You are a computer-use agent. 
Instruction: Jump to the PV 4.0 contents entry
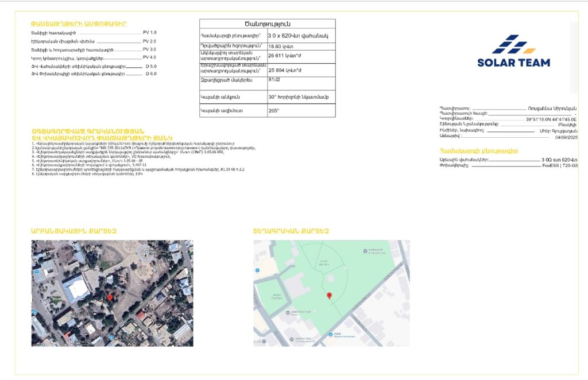[149, 57]
